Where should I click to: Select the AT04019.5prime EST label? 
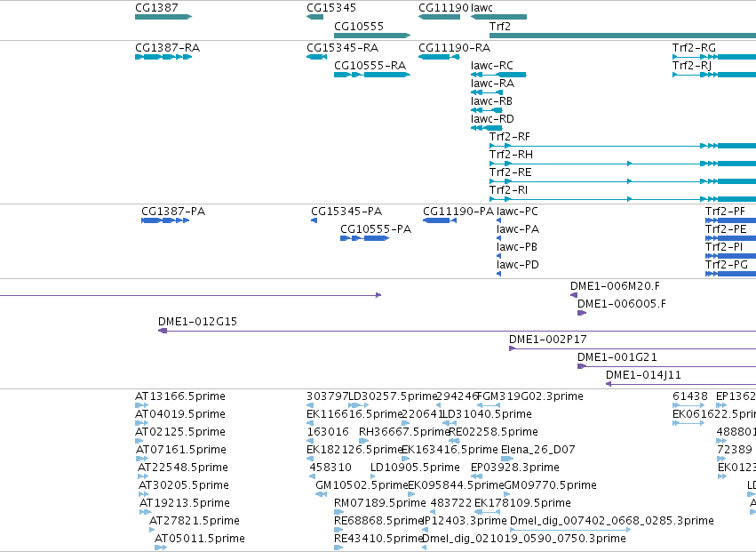[180, 414]
